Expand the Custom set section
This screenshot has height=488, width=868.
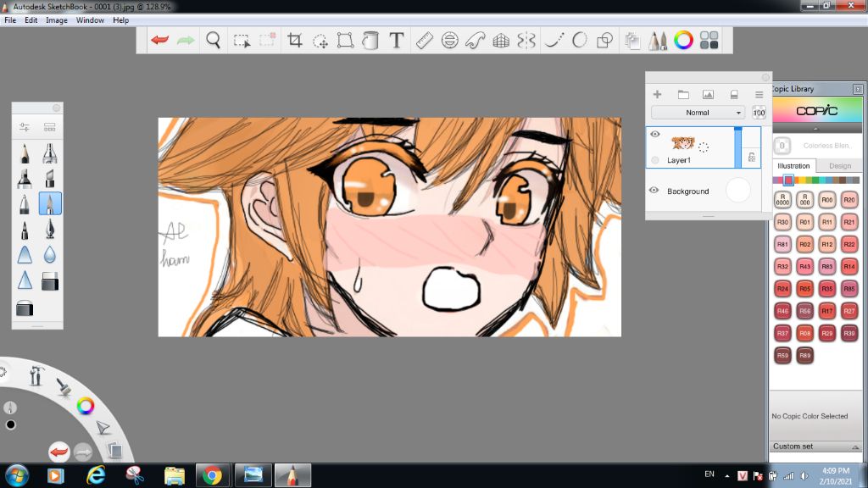[815, 446]
